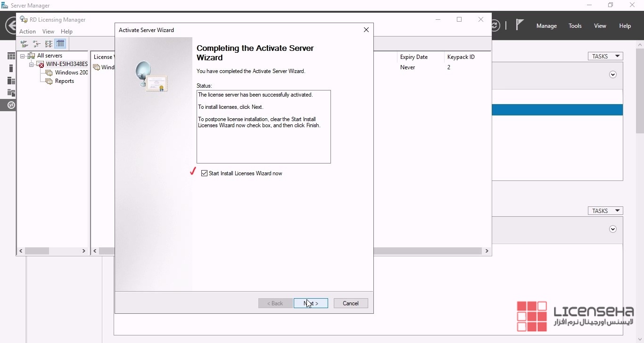Uncheck Start Install Licenses Wizard now

[204, 173]
